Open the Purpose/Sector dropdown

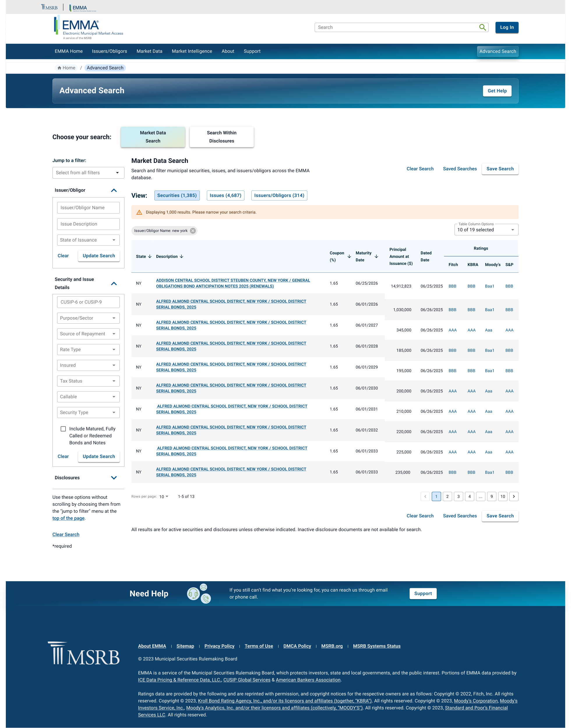coord(88,318)
